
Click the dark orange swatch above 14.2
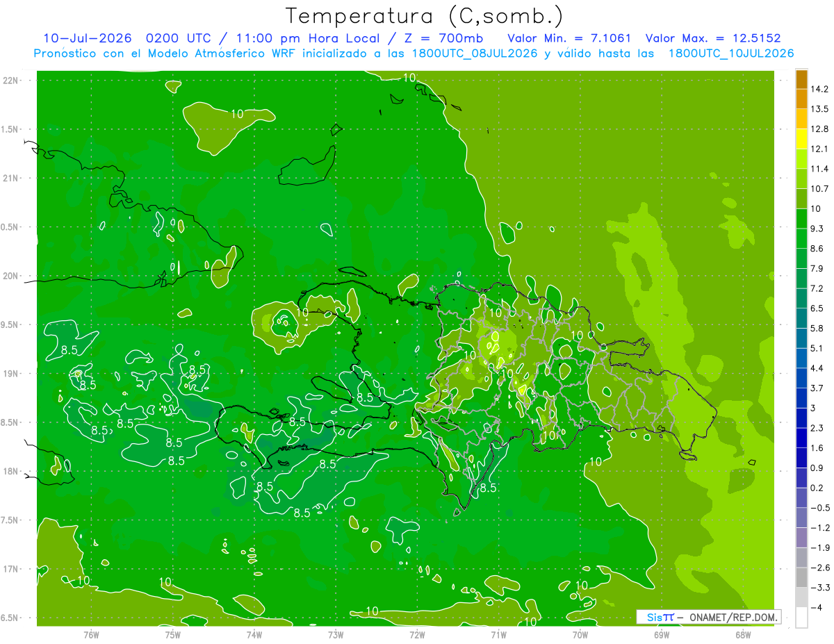click(x=801, y=79)
